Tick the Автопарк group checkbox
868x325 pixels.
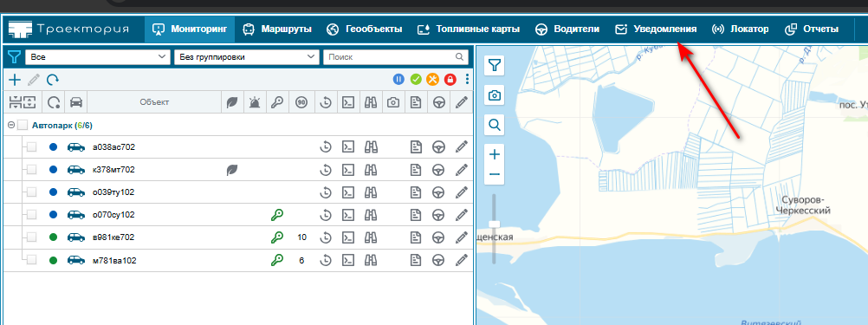23,126
